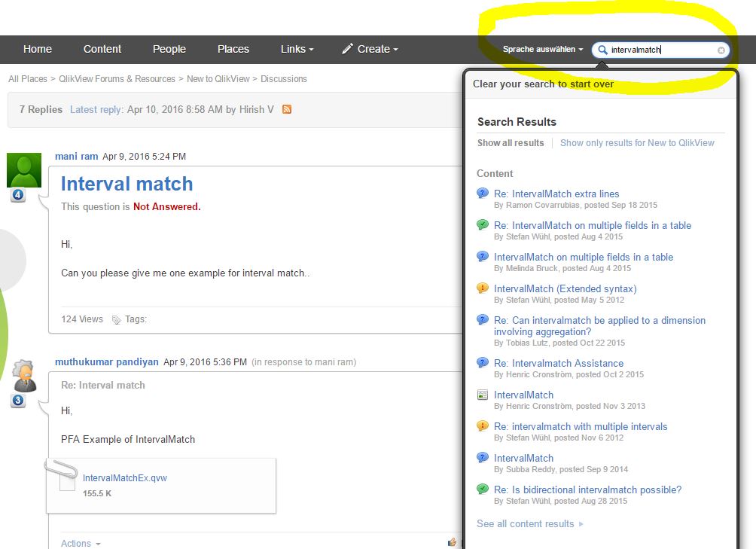Click the pencil icon next to Create
Screen dimensions: 756x549
(x=346, y=48)
